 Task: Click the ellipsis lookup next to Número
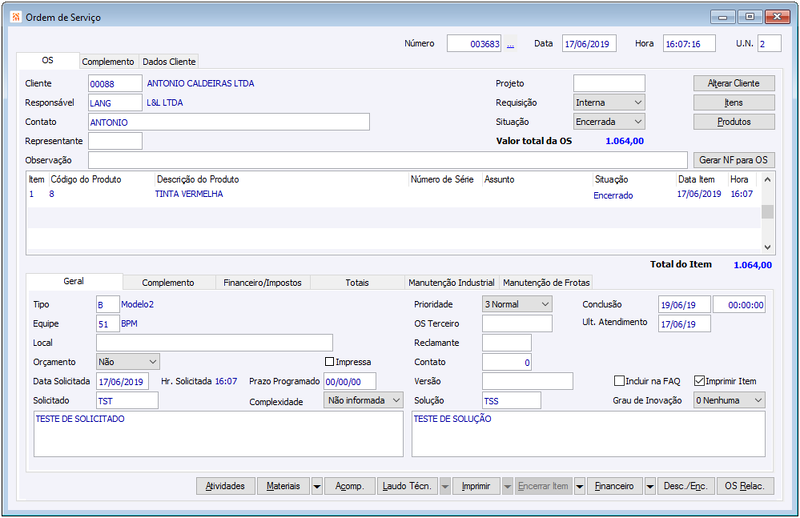[510, 44]
